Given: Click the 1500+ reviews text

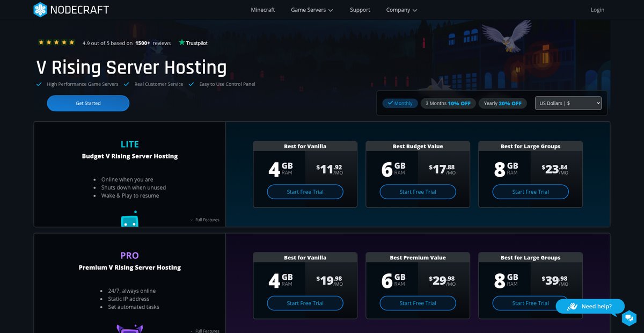Looking at the screenshot, I should [153, 43].
